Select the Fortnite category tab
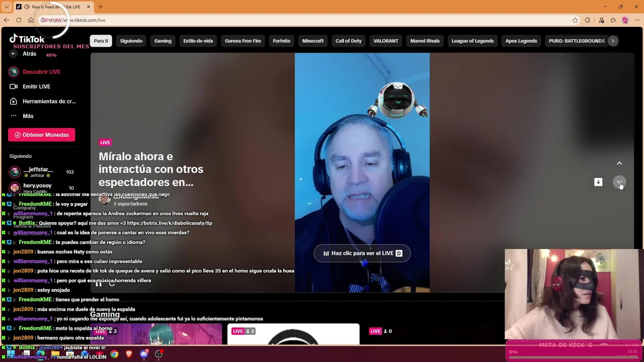The height and width of the screenshot is (362, 644). [281, 41]
